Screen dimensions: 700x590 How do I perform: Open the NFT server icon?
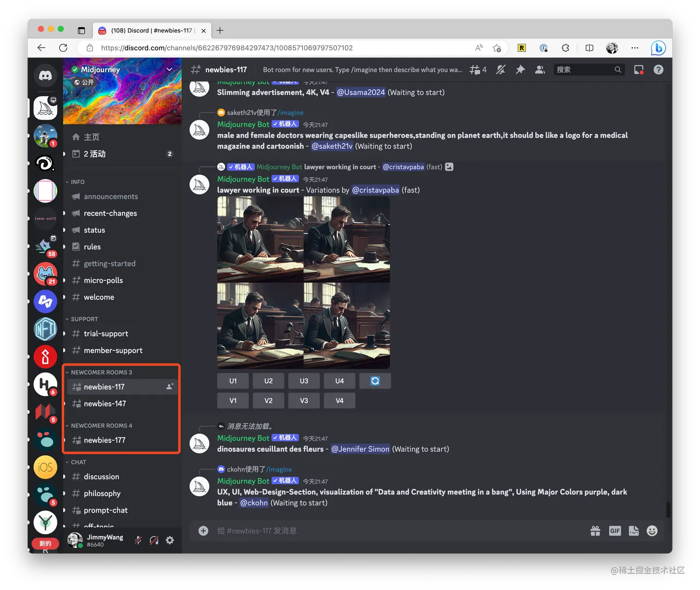[x=45, y=329]
